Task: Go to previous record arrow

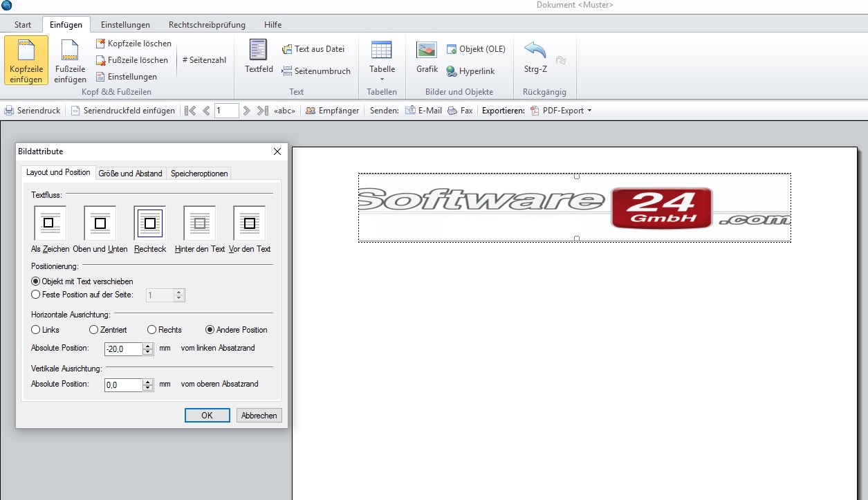Action: point(206,111)
